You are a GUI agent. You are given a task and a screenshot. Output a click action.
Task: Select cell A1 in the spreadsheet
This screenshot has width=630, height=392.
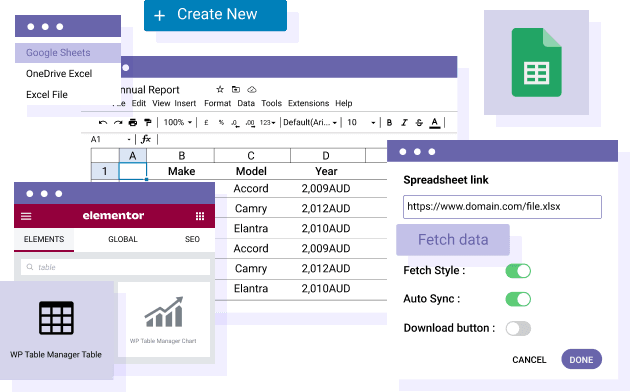pos(133,171)
